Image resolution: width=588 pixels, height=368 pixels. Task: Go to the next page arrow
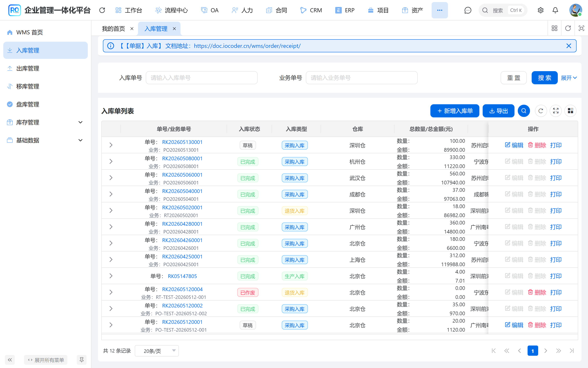click(546, 351)
